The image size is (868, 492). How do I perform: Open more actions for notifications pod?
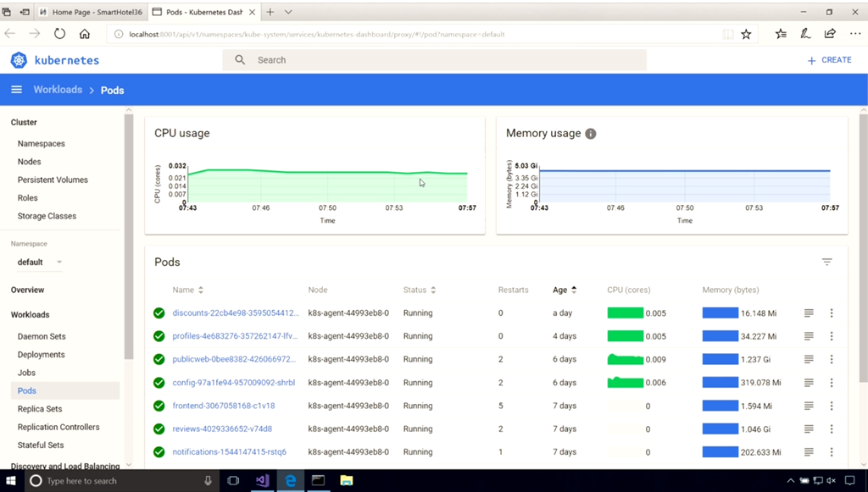[x=832, y=452]
